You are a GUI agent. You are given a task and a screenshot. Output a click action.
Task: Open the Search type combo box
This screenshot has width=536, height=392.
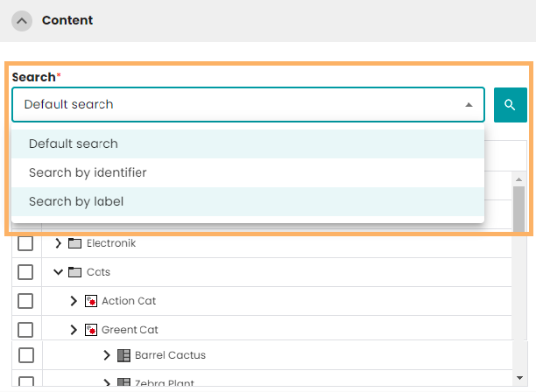(248, 104)
